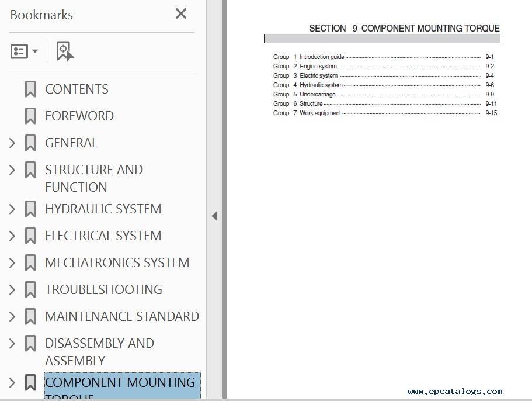Click the bookmark icon beside CONTENTS
Viewport: 532px width, 401px height.
click(30, 89)
